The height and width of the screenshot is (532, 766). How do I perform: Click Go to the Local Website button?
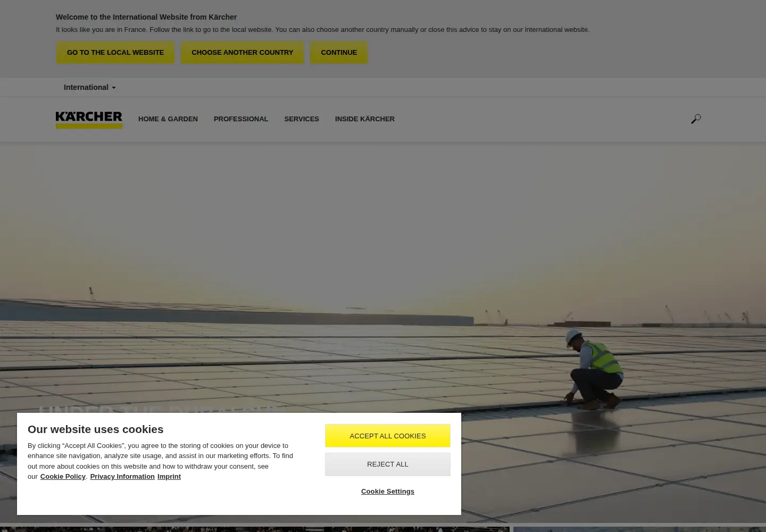(115, 53)
